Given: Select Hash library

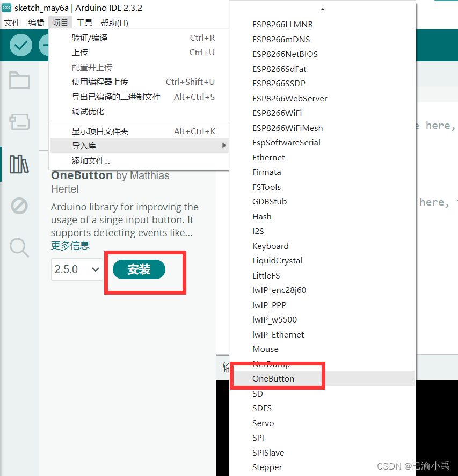Looking at the screenshot, I should [x=323, y=216].
